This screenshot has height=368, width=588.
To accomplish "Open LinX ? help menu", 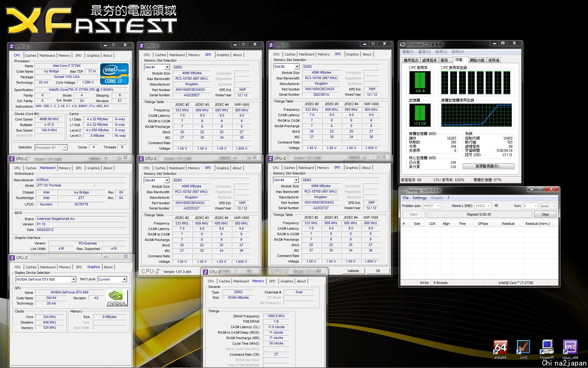I will click(448, 198).
